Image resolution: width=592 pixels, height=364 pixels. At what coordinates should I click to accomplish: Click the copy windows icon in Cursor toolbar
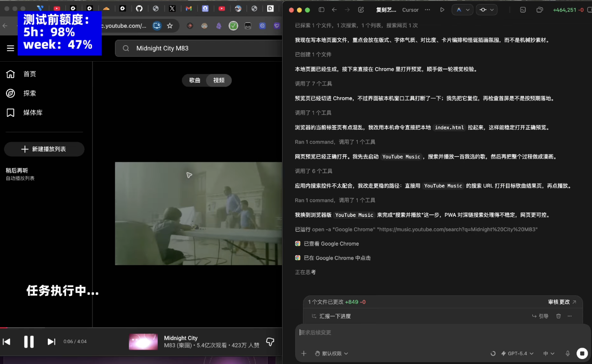tap(540, 10)
